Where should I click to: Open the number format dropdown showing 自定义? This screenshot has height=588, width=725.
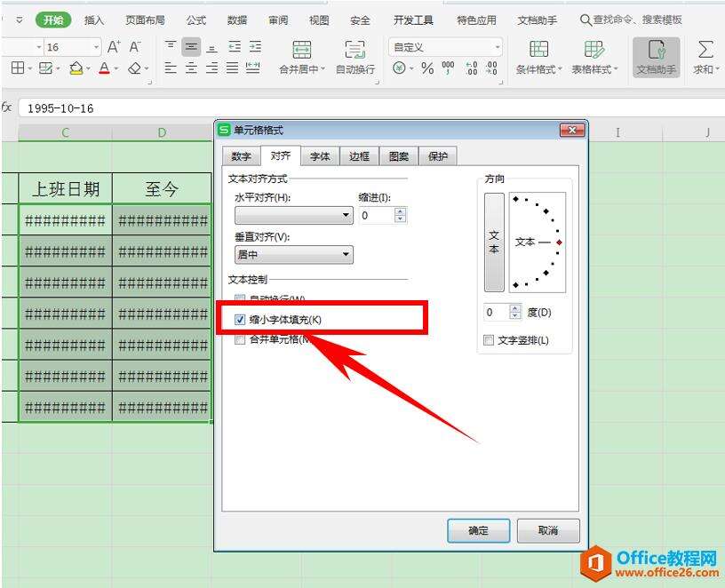498,45
